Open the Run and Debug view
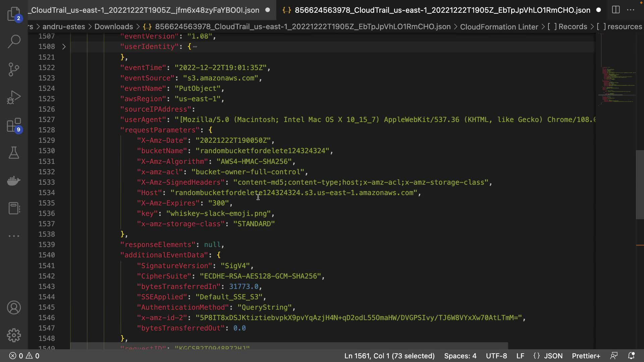 pos(14,98)
